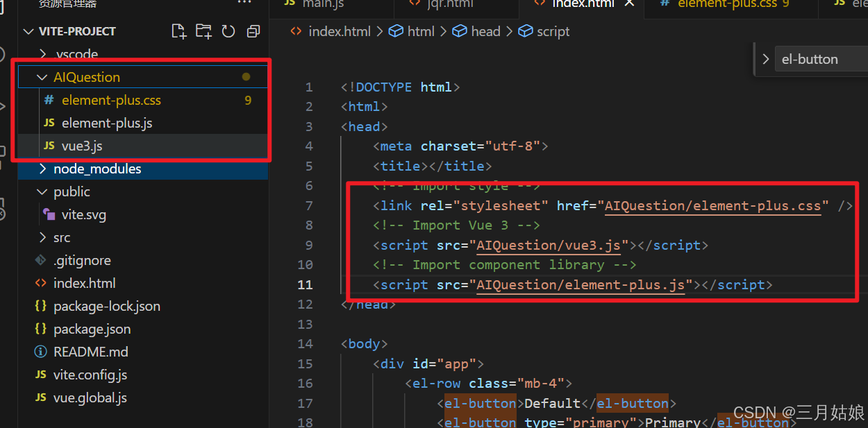Refresh the explorer file tree
The width and height of the screenshot is (868, 428).
pos(228,31)
